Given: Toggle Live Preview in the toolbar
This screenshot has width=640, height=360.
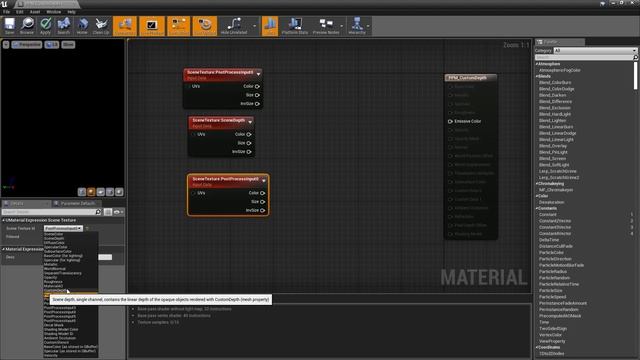Looking at the screenshot, I should pos(152,26).
